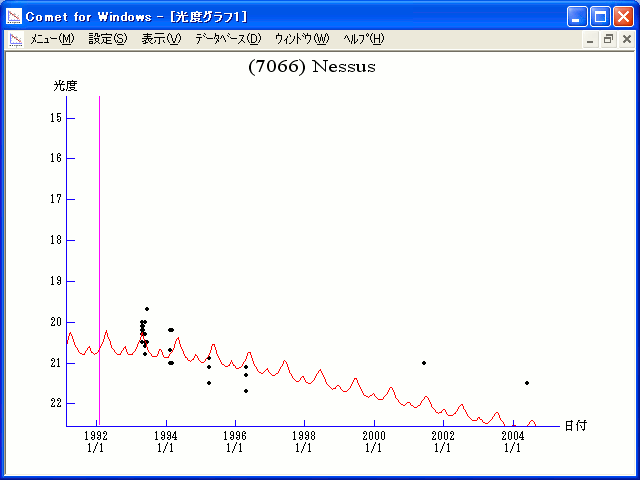
Task: Open the データベース(D) menu
Action: [x=228, y=39]
